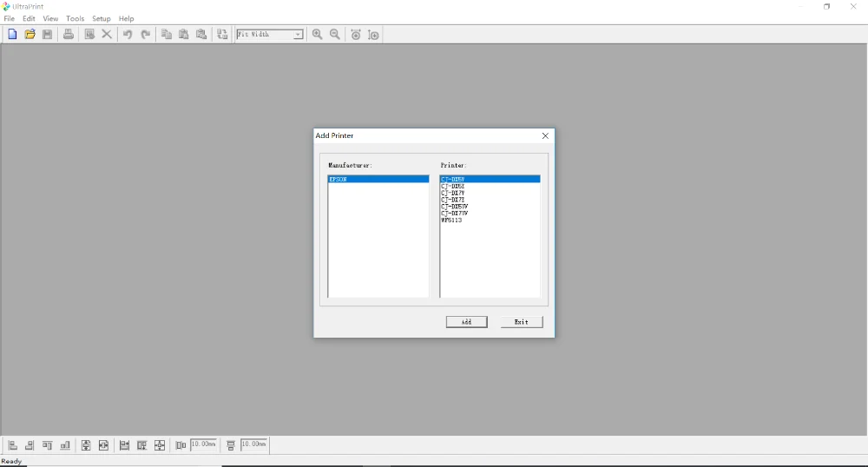Open the File menu
This screenshot has height=467, width=868.
tap(10, 18)
